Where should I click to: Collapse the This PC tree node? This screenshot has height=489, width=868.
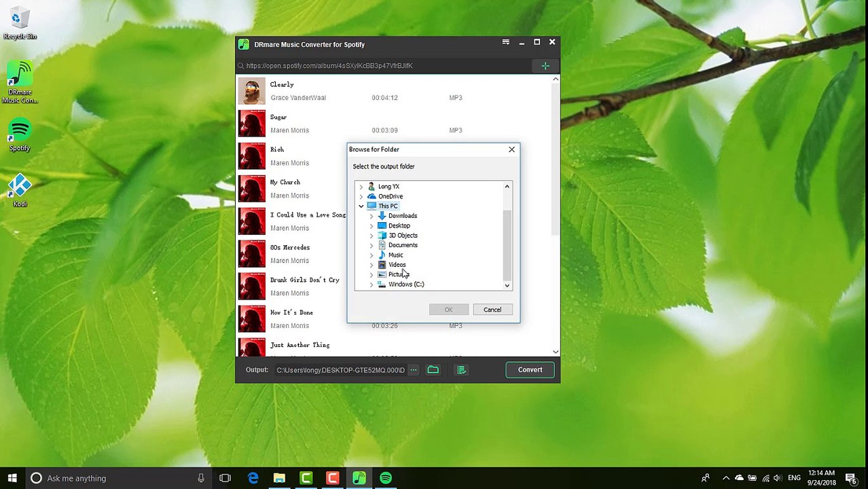click(361, 206)
